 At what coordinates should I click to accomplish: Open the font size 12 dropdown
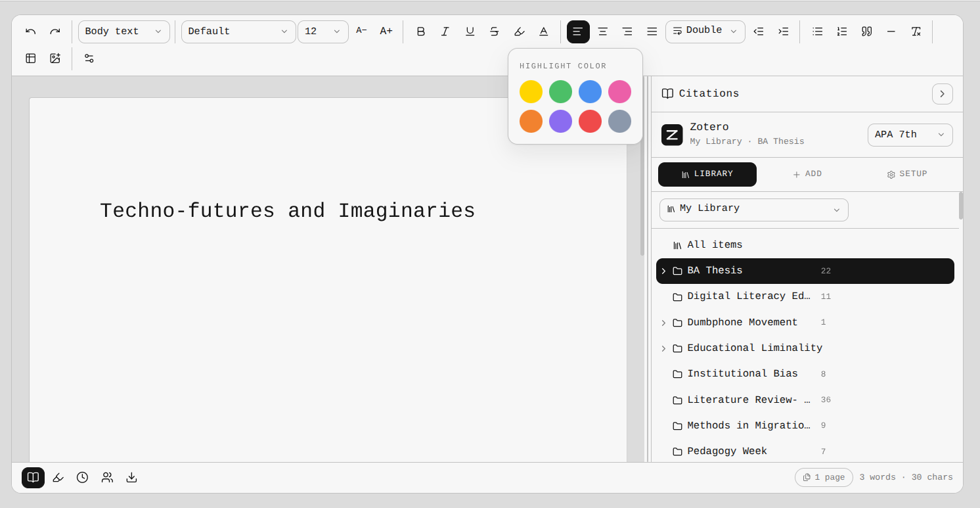click(323, 32)
